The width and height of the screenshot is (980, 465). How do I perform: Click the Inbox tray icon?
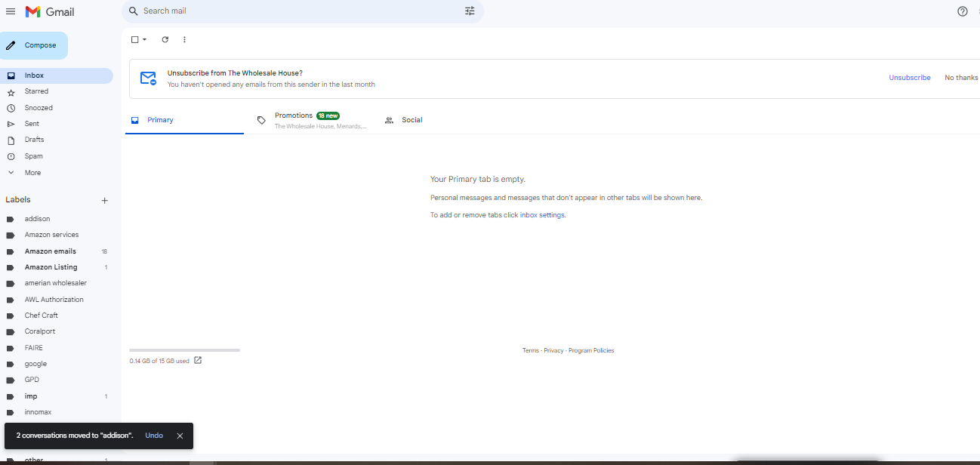[11, 75]
